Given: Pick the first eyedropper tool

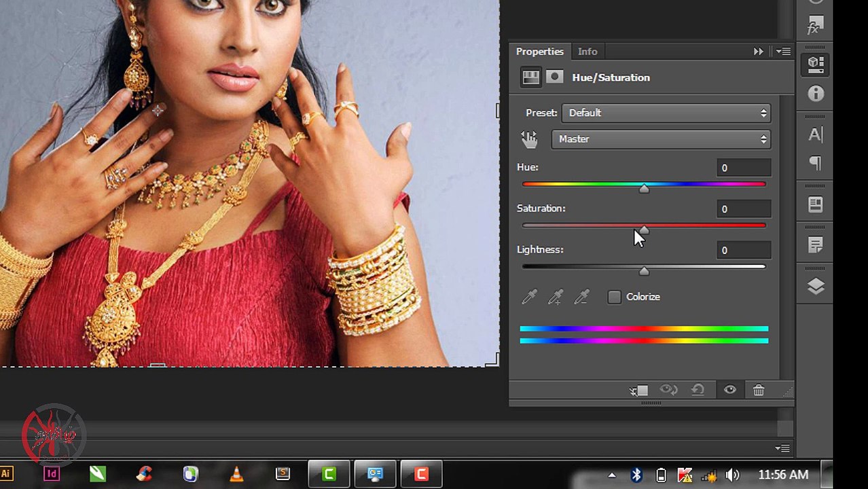Looking at the screenshot, I should tap(529, 297).
